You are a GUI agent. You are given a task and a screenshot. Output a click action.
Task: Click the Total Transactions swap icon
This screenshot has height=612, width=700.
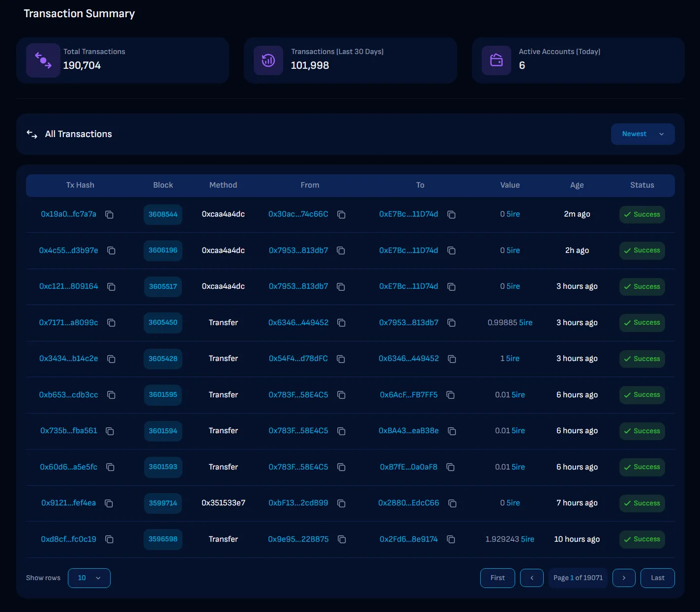point(43,60)
